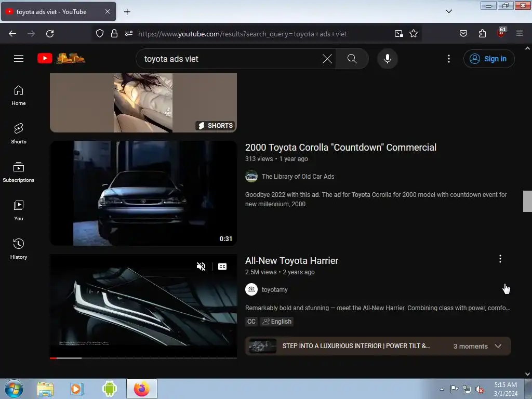Screen dimensions: 532x399
Task: Open History in the sidebar
Action: pyautogui.click(x=19, y=249)
